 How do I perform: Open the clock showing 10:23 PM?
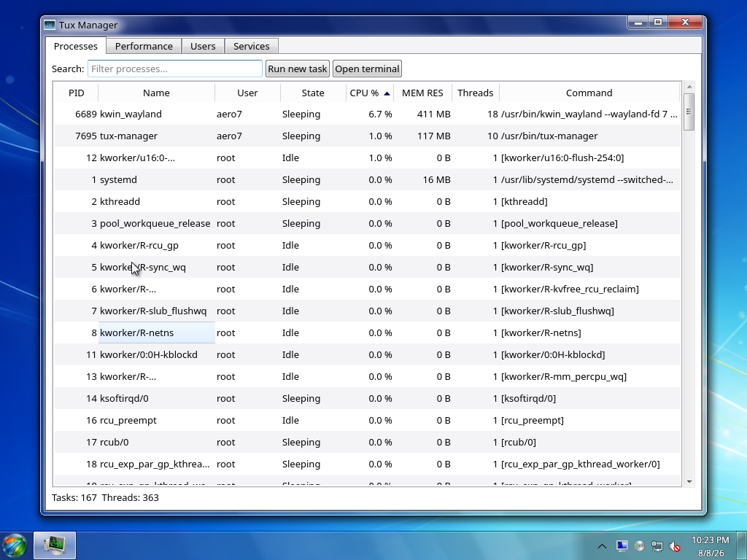point(711,546)
